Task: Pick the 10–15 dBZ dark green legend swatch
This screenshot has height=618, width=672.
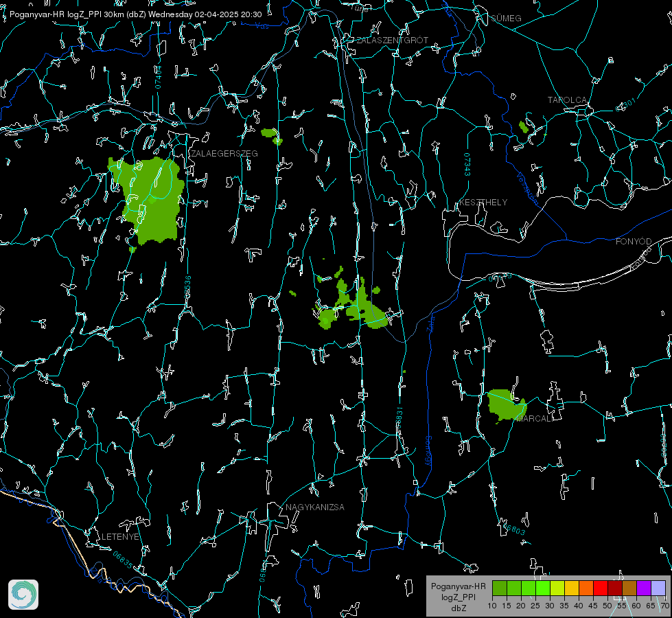Action: (500, 588)
